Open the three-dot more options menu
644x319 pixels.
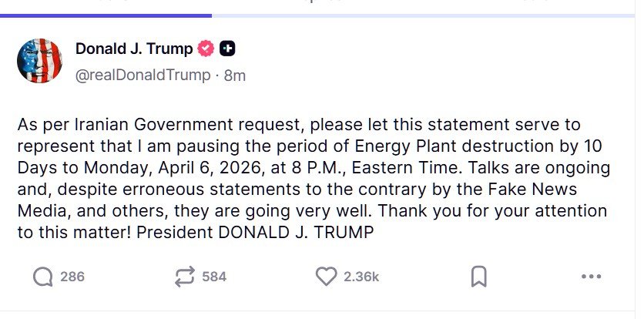tap(591, 277)
